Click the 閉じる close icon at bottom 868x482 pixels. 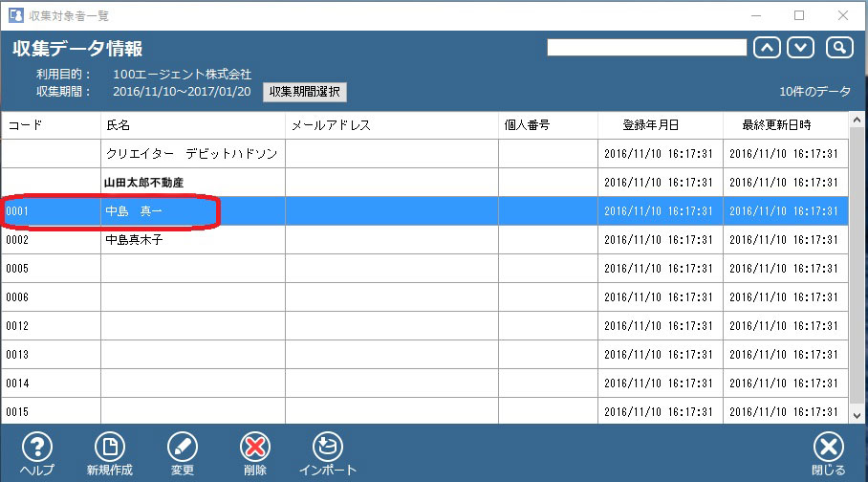point(828,448)
